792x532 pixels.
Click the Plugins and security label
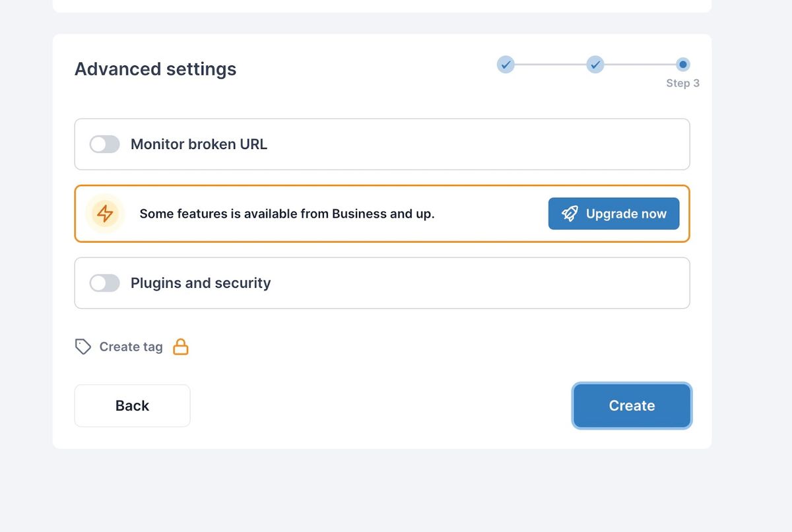[x=201, y=283]
